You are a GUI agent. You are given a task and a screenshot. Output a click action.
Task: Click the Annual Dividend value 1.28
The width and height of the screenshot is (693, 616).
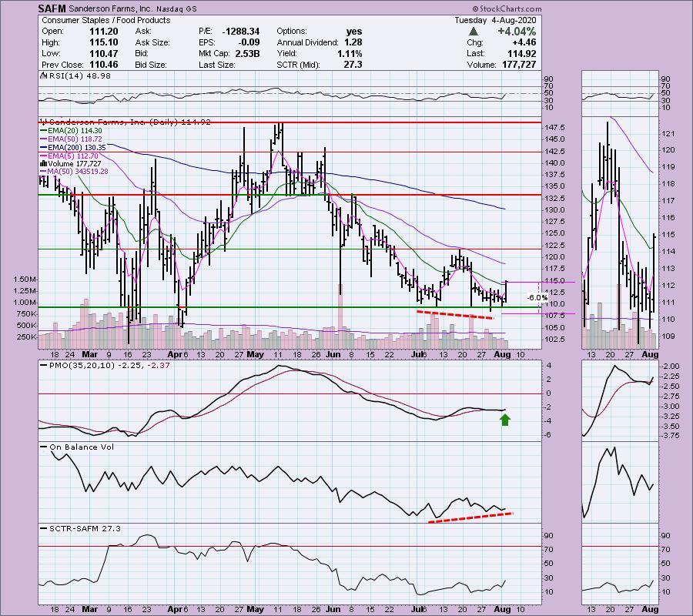[x=353, y=42]
